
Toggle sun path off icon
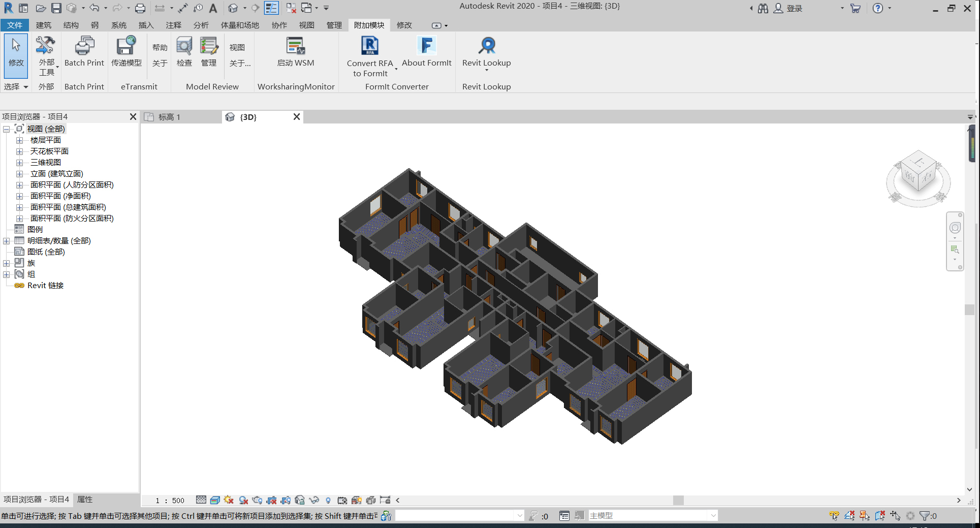(x=229, y=500)
